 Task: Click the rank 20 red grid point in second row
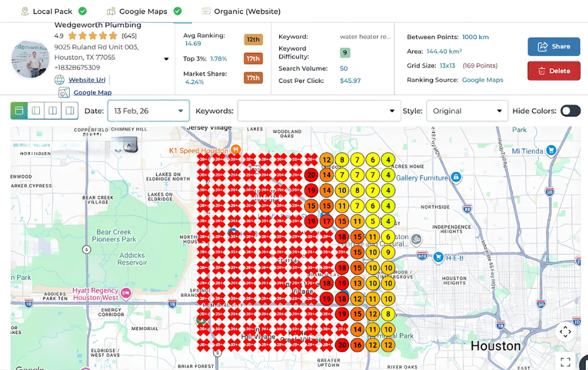(311, 175)
